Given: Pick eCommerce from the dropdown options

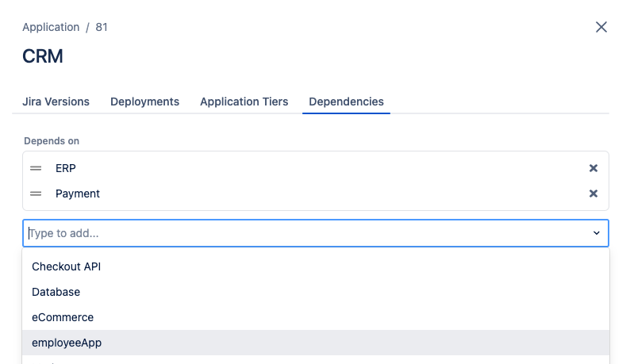Looking at the screenshot, I should coord(63,317).
